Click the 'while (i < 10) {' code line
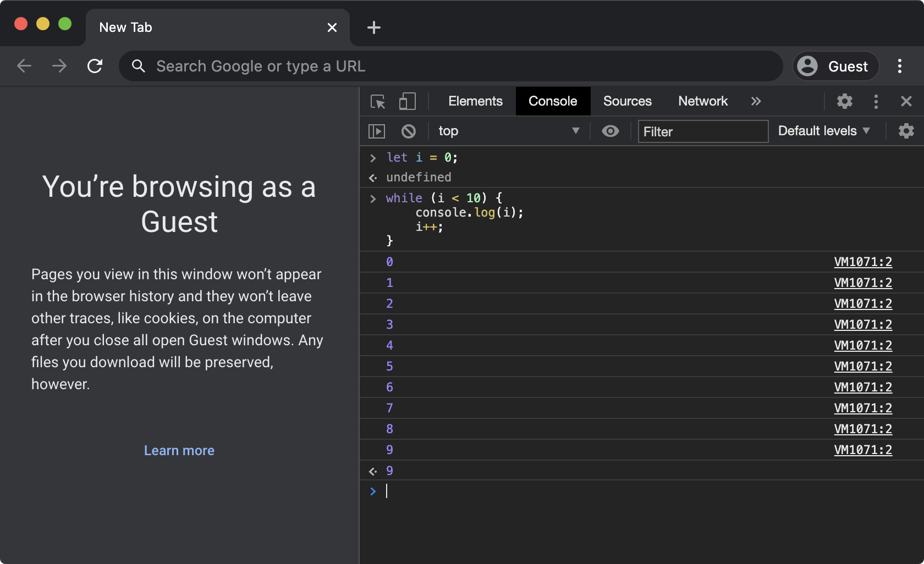This screenshot has width=924, height=564. click(x=444, y=198)
